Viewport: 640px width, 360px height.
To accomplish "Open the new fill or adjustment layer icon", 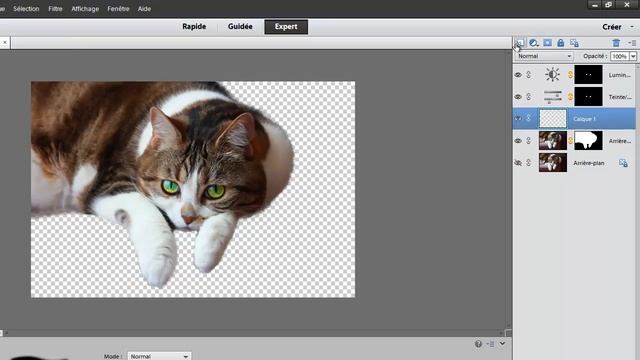I will point(533,43).
